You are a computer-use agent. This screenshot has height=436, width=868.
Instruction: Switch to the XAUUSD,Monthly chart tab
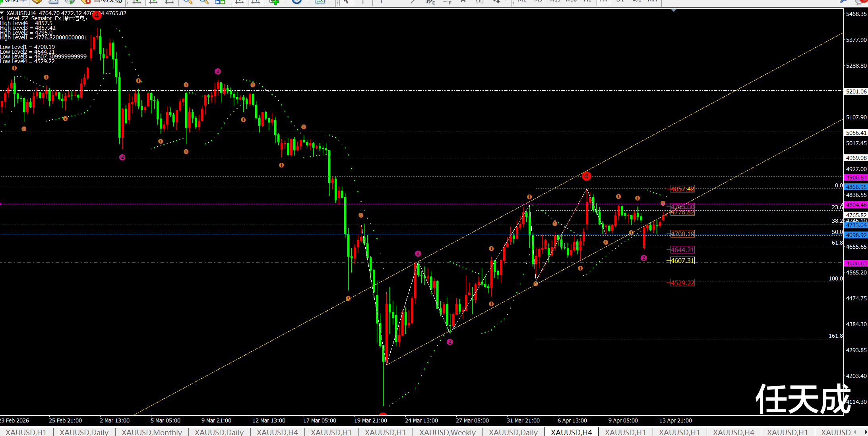(151, 432)
